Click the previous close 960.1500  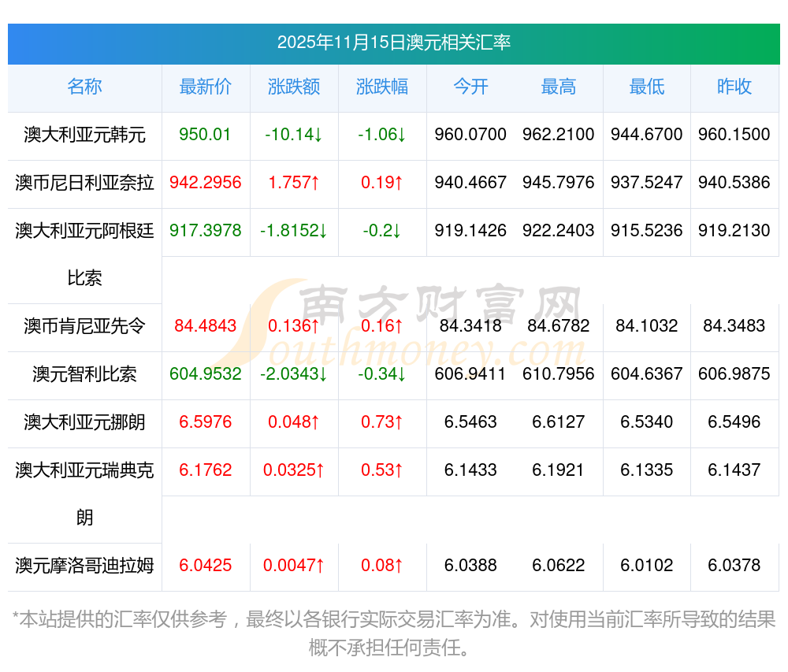[734, 135]
